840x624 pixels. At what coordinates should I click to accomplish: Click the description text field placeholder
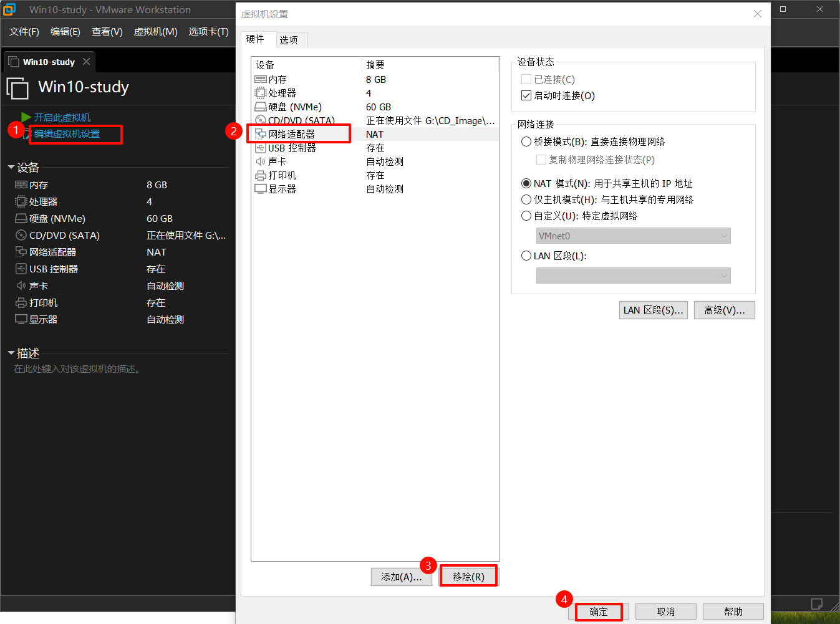77,369
